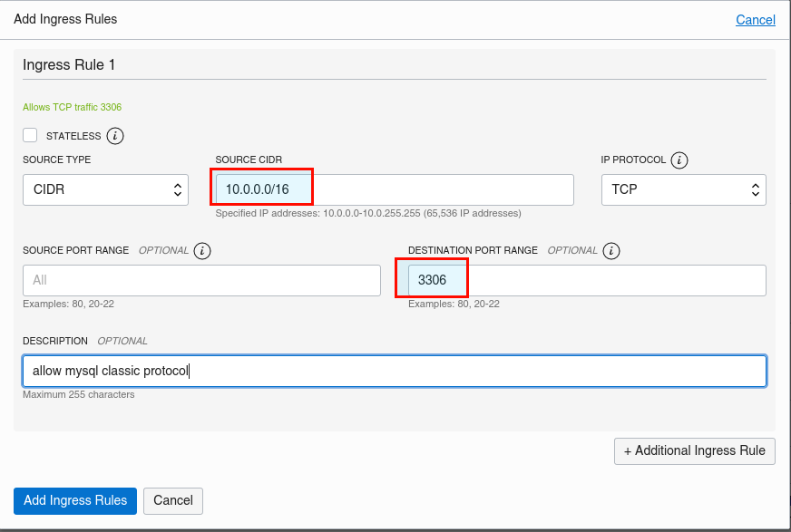Select the Destination Port Range field with 3306
791x532 pixels.
tap(587, 281)
